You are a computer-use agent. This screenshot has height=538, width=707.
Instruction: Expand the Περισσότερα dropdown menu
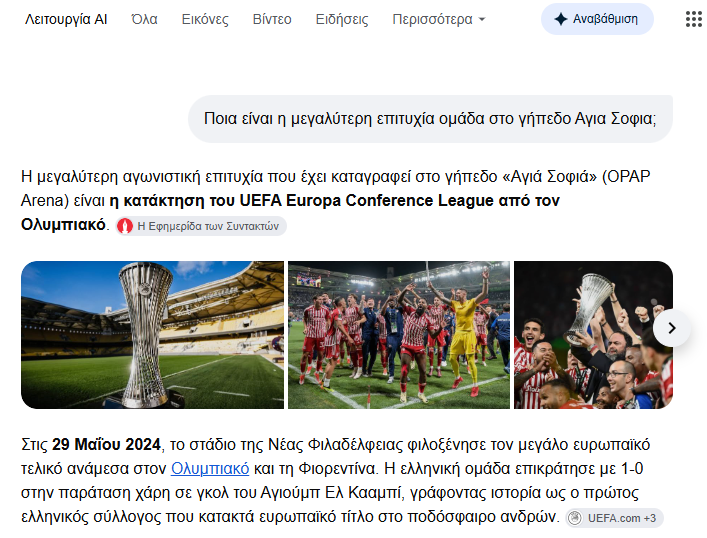pos(439,19)
